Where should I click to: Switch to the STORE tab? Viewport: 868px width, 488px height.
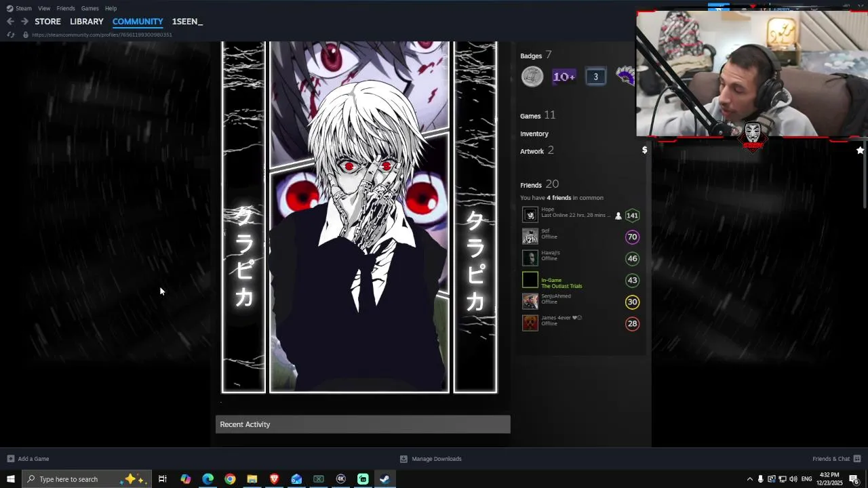click(47, 22)
